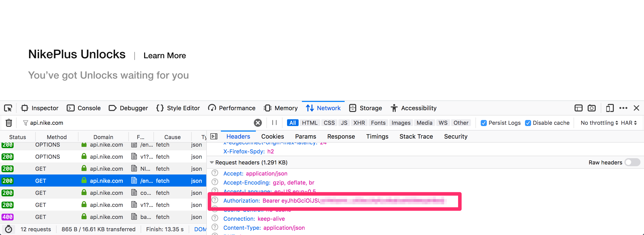Click the lock icon on selected request
644x235 pixels.
[84, 180]
